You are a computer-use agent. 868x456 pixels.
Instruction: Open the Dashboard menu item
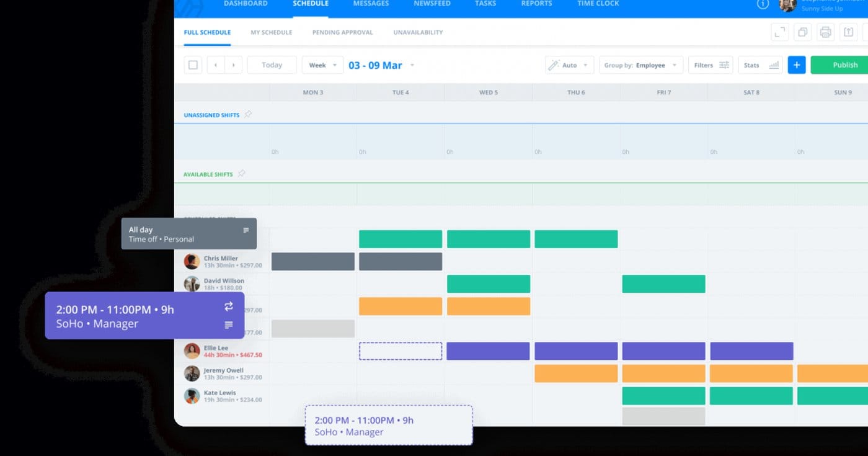[246, 4]
